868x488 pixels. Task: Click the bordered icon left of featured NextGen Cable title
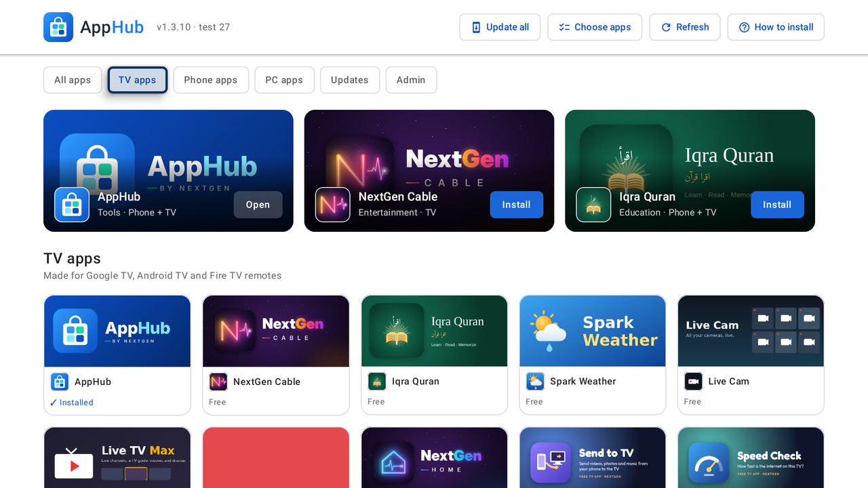point(333,205)
